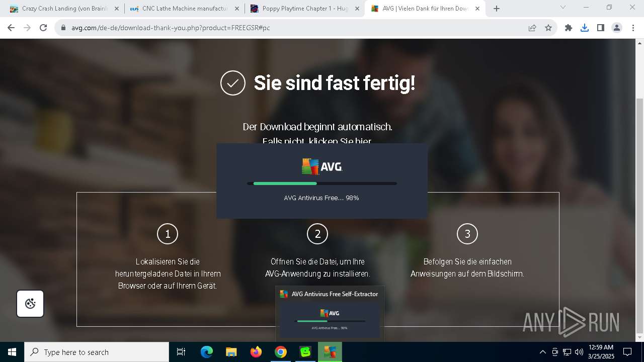Open Chrome from taskbar
The height and width of the screenshot is (362, 644).
[281, 352]
